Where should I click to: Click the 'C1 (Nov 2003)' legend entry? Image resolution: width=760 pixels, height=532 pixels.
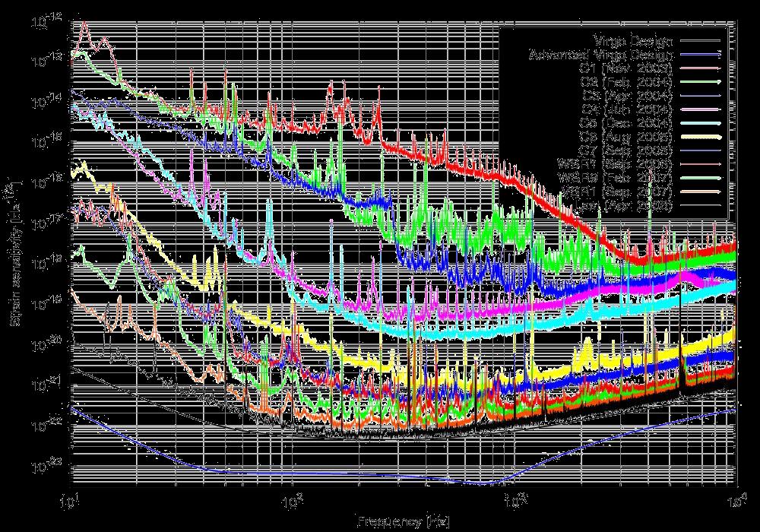point(627,68)
